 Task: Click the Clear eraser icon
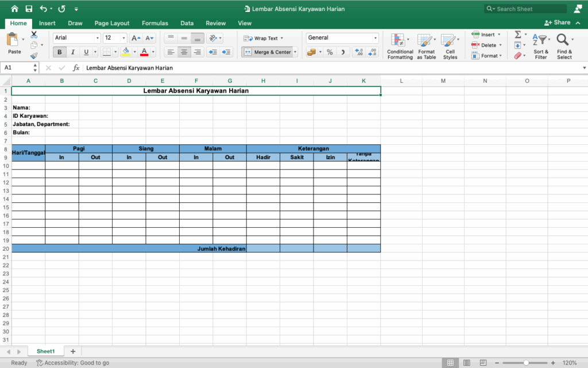517,56
